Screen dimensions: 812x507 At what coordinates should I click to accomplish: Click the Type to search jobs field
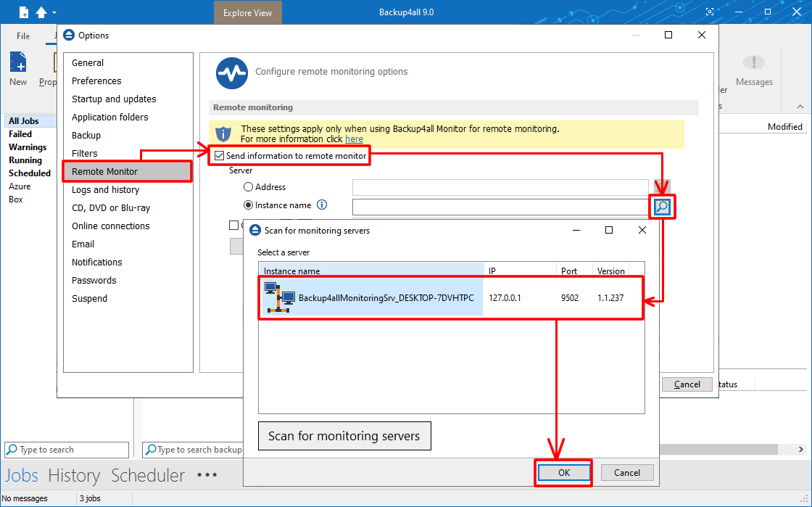click(67, 450)
